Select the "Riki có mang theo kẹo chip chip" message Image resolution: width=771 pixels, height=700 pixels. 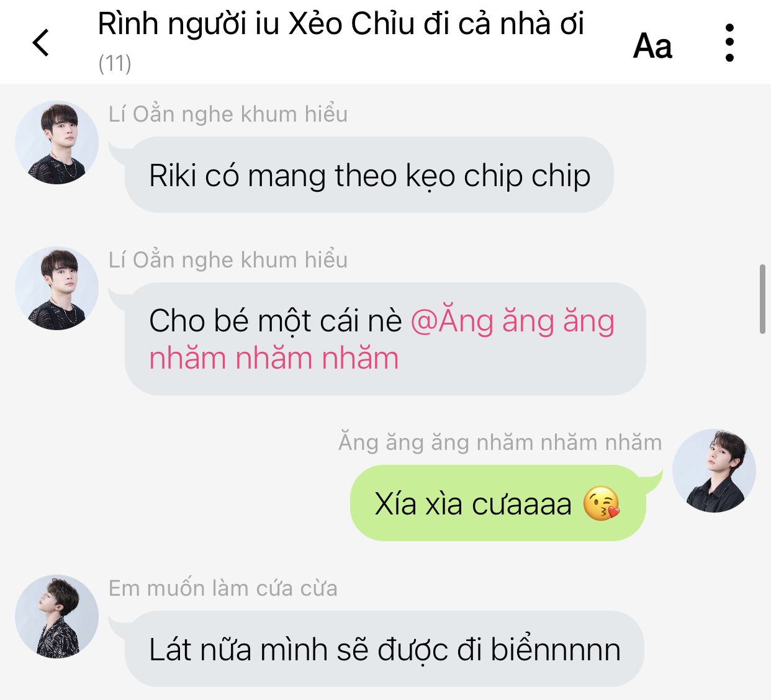coord(369,175)
